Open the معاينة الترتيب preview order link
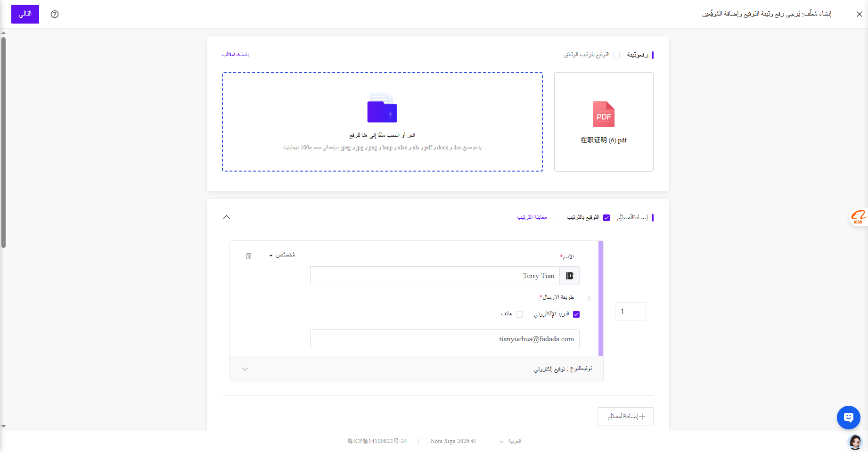Image resolution: width=868 pixels, height=452 pixels. tap(532, 217)
